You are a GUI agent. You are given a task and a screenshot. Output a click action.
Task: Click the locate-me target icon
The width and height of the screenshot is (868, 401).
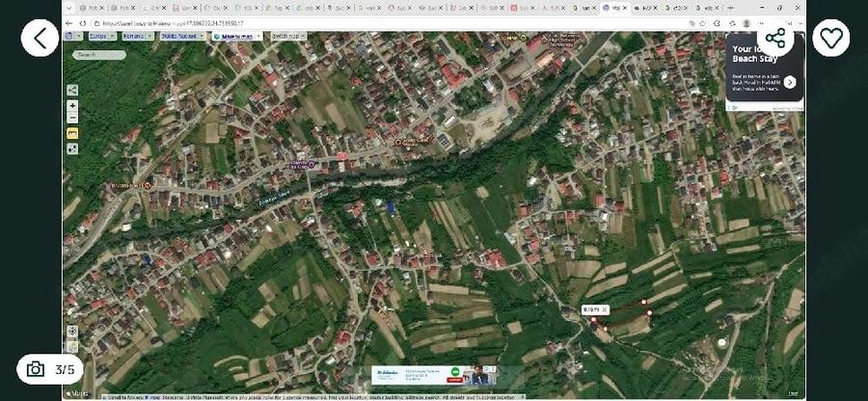click(x=72, y=332)
